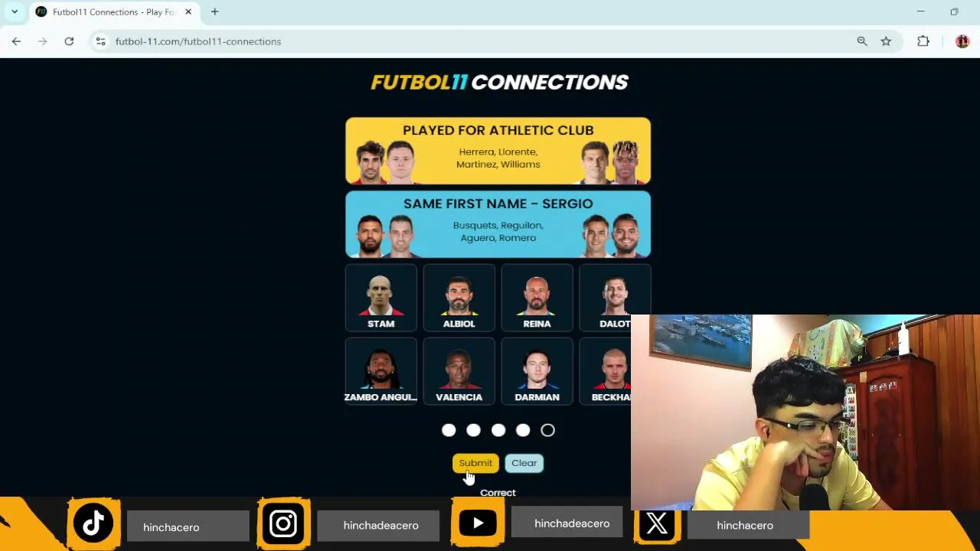The width and height of the screenshot is (980, 551).
Task: Click the X social icon
Action: click(657, 524)
